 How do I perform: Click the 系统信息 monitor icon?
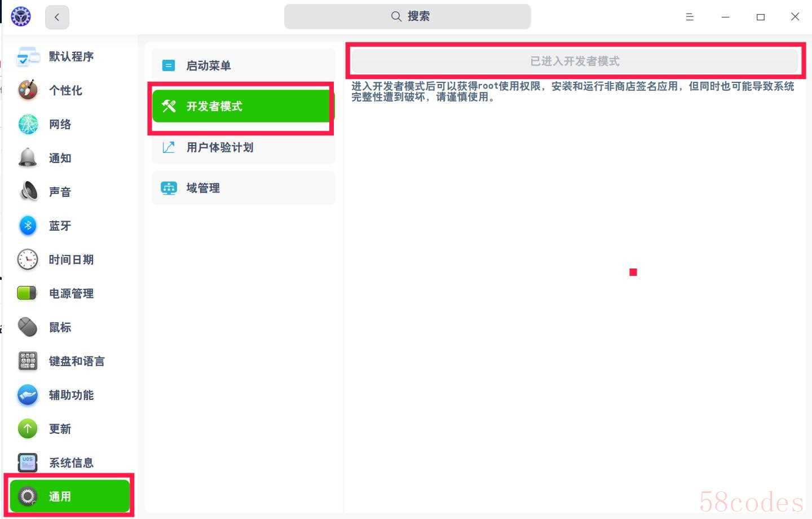[x=28, y=463]
